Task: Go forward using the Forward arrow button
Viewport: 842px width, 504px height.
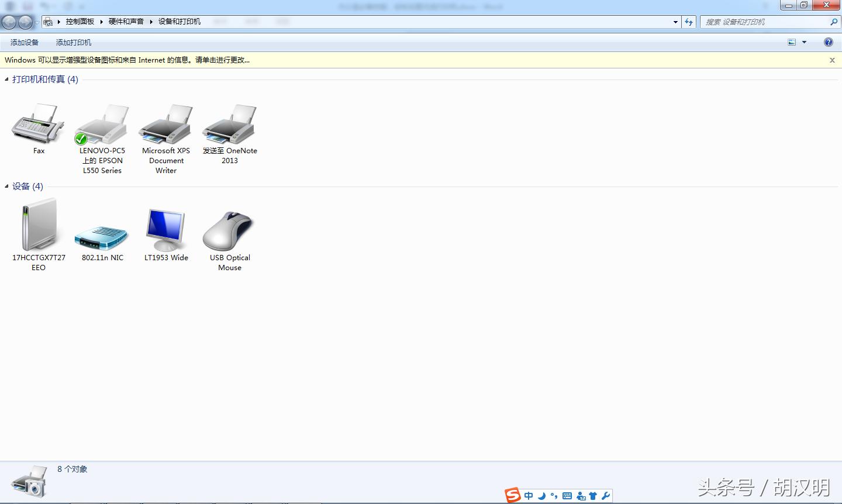Action: pos(26,22)
